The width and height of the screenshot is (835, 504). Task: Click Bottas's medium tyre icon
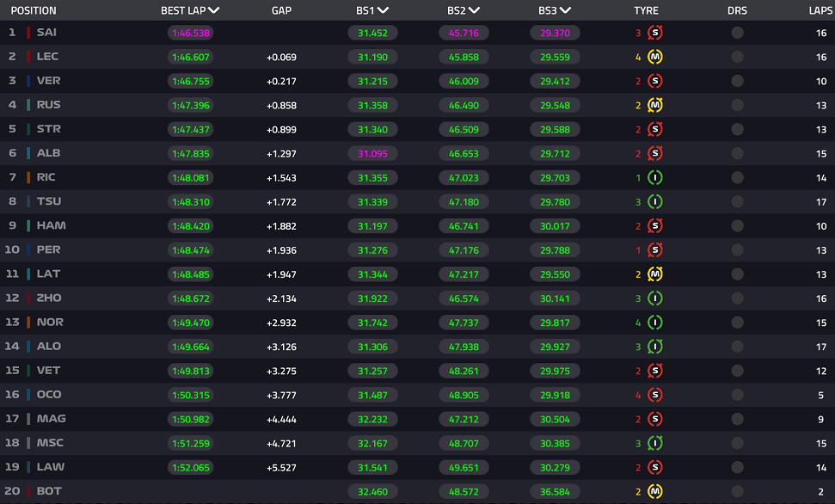tap(655, 492)
